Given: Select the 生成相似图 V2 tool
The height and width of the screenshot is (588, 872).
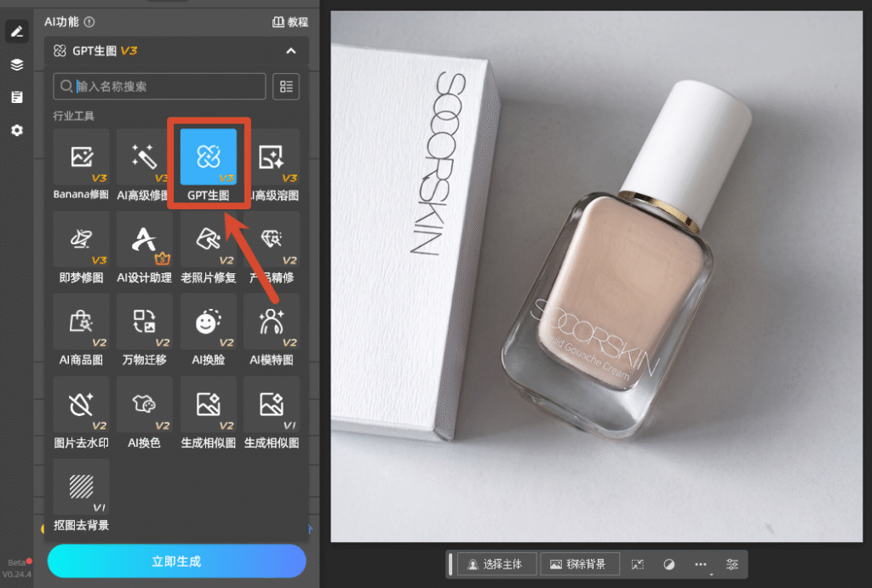Looking at the screenshot, I should [x=209, y=413].
